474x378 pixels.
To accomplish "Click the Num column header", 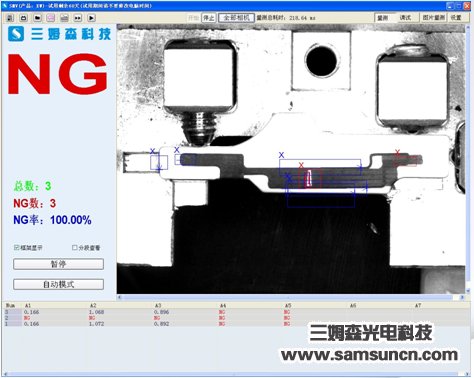I will [11, 305].
